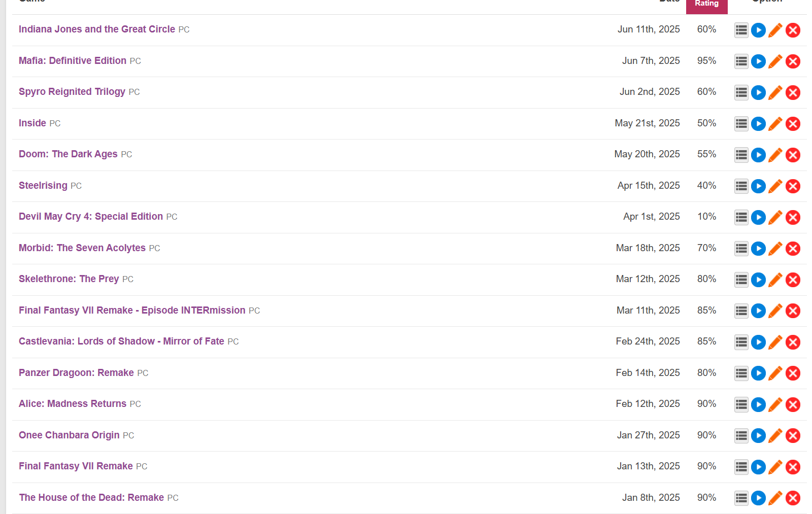Open list icon for House of the Dead: Remake

coord(741,498)
